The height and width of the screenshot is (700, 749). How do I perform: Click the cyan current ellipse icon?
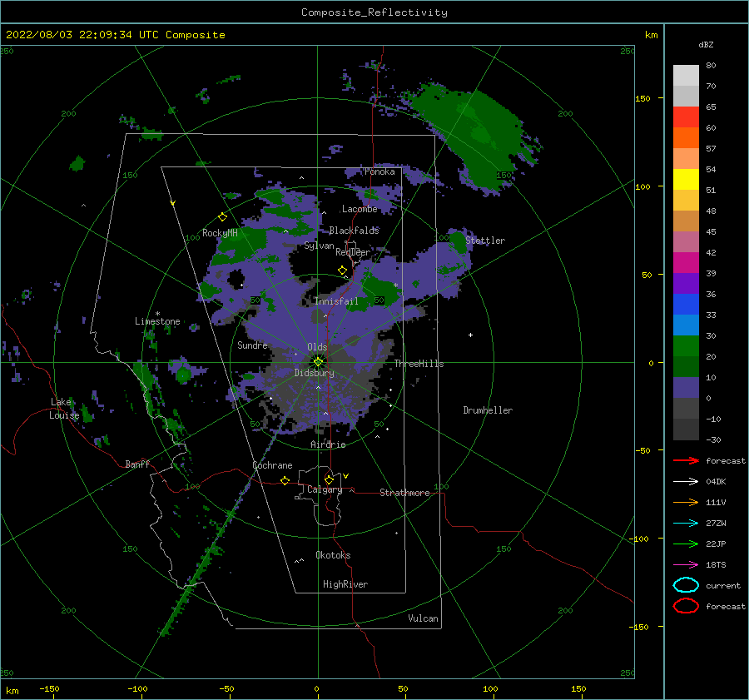(x=686, y=585)
